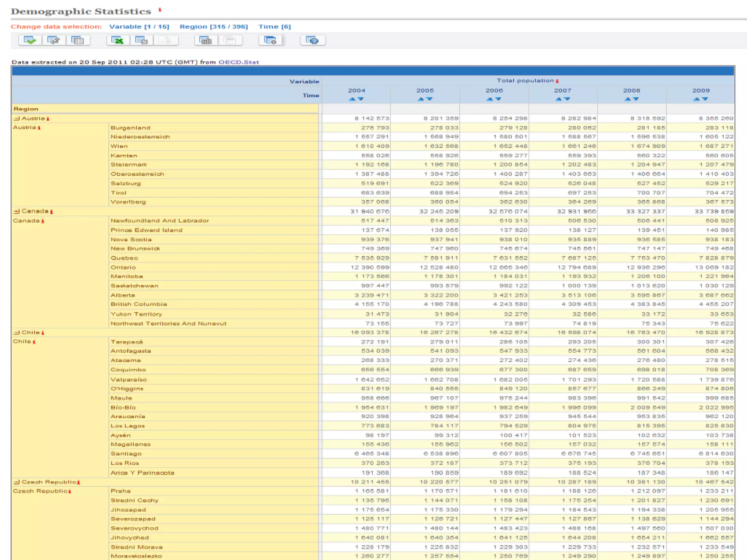The width and height of the screenshot is (747, 560).
Task: Collapse the Czech Republic region group
Action: tap(16, 482)
